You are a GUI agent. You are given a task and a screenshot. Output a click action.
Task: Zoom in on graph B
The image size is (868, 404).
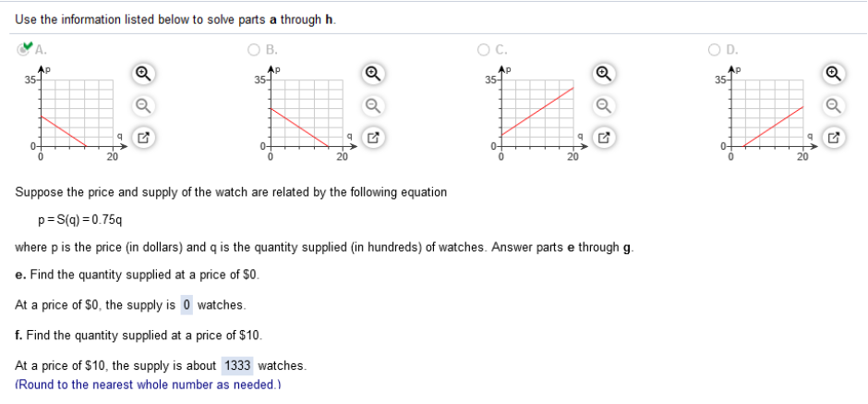coord(373,73)
